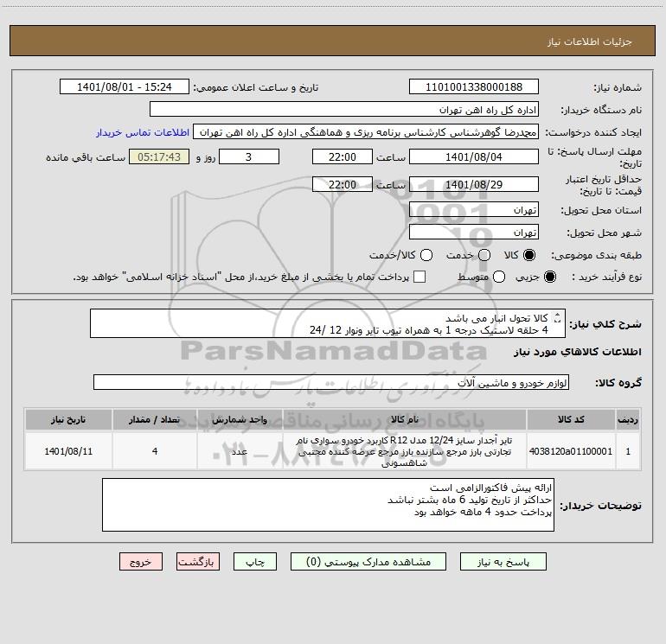Click the خروج exit button
Viewport: 666px width, 644px height.
click(141, 562)
